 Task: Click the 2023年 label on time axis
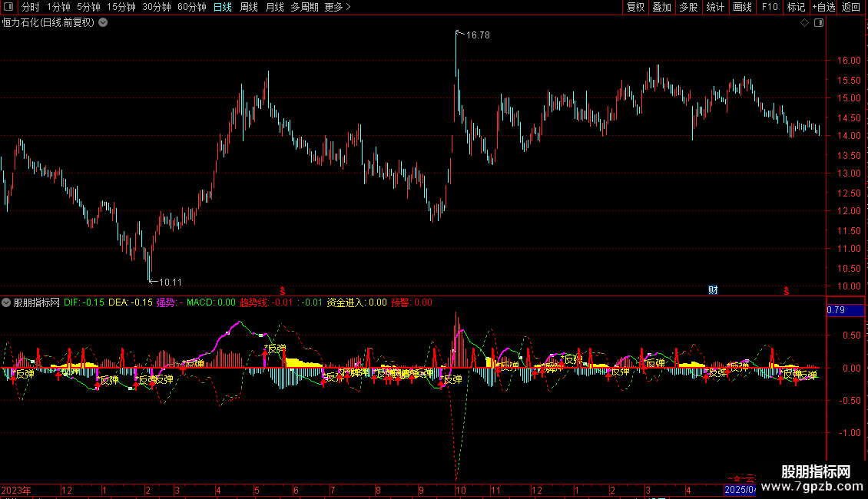(16, 490)
